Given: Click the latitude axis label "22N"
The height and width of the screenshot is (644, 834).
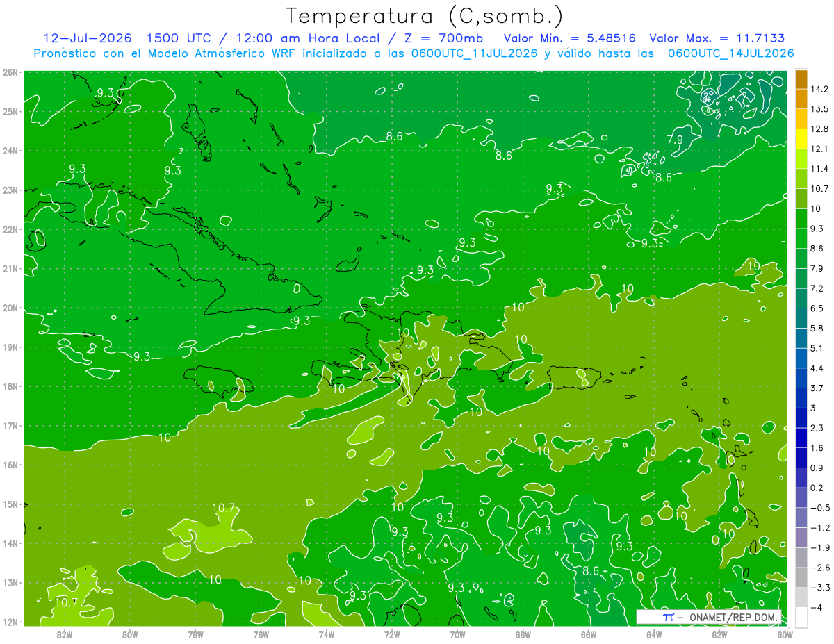Looking at the screenshot, I should [x=10, y=229].
